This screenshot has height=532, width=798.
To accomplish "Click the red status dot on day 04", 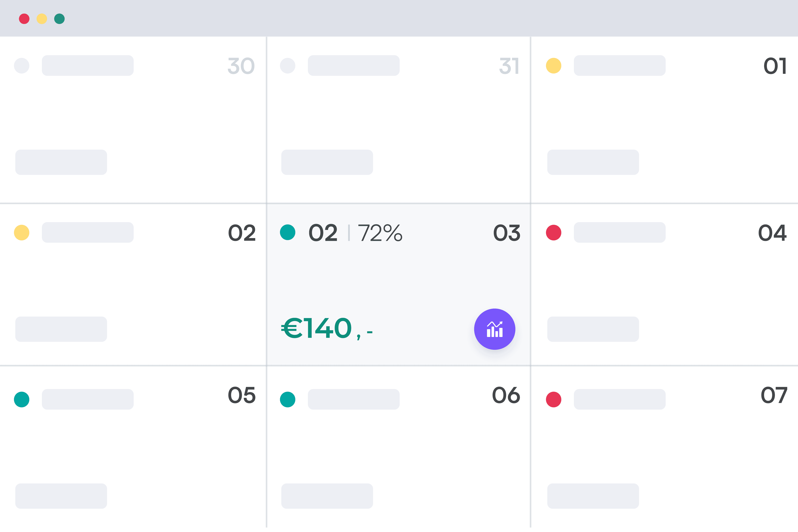I will 554,232.
